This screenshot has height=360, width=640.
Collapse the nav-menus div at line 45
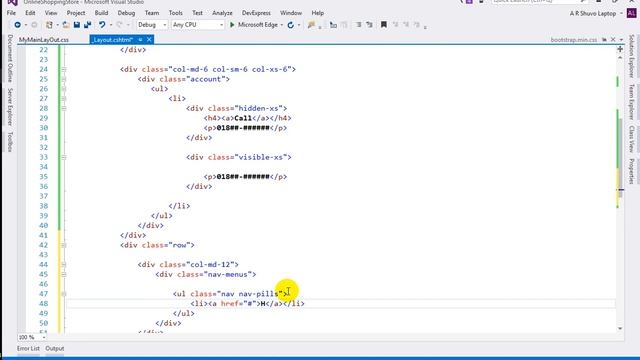[64, 274]
